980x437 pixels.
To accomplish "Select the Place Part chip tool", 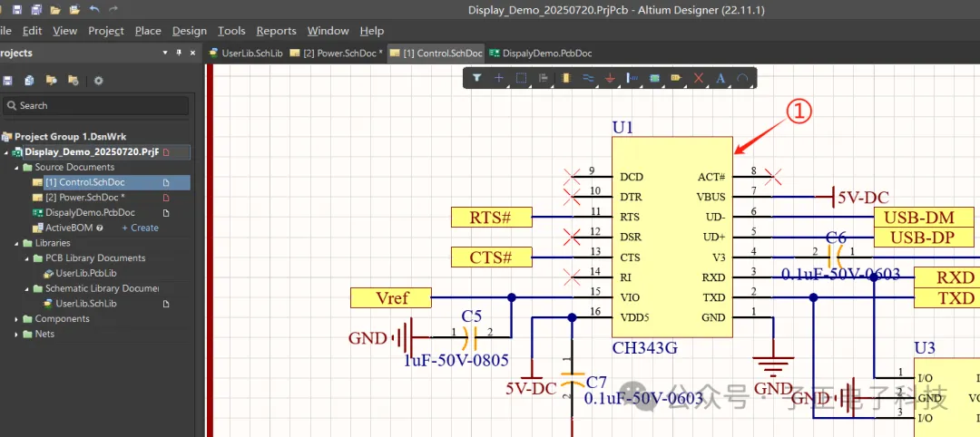I will 566,78.
